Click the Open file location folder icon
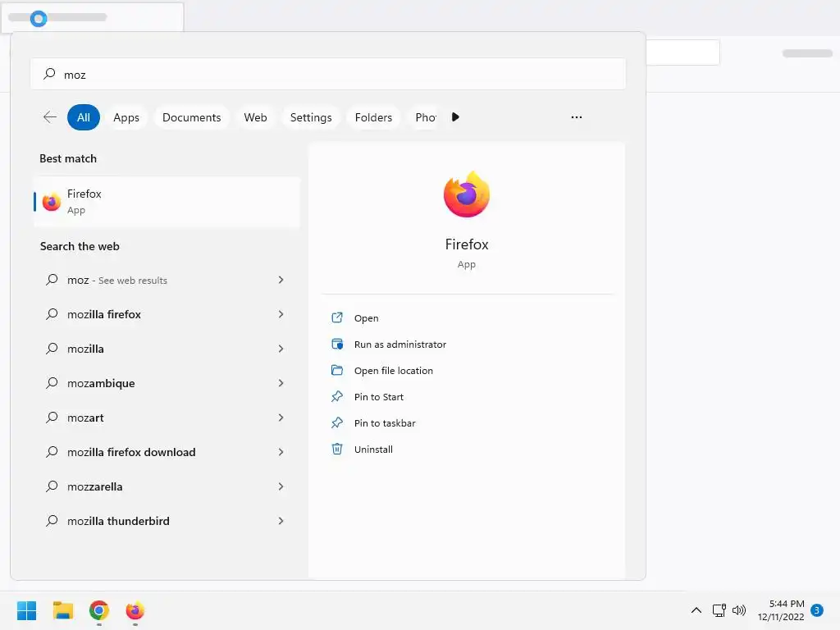Image resolution: width=840 pixels, height=630 pixels. click(x=337, y=370)
